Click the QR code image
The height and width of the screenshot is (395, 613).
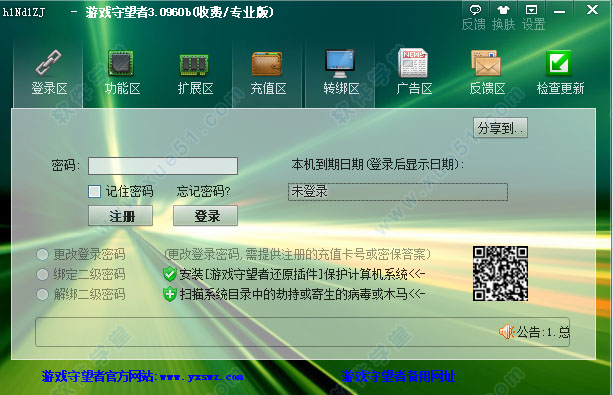500,273
